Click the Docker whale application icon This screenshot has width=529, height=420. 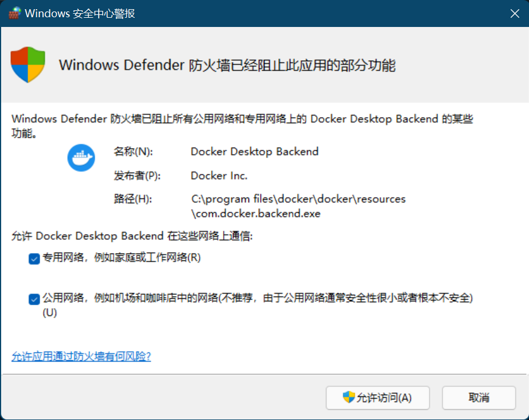(81, 158)
